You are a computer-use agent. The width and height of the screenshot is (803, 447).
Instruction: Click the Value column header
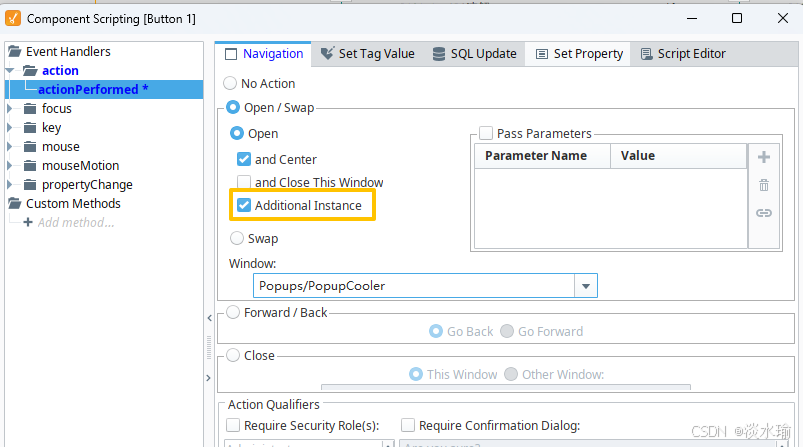click(678, 156)
